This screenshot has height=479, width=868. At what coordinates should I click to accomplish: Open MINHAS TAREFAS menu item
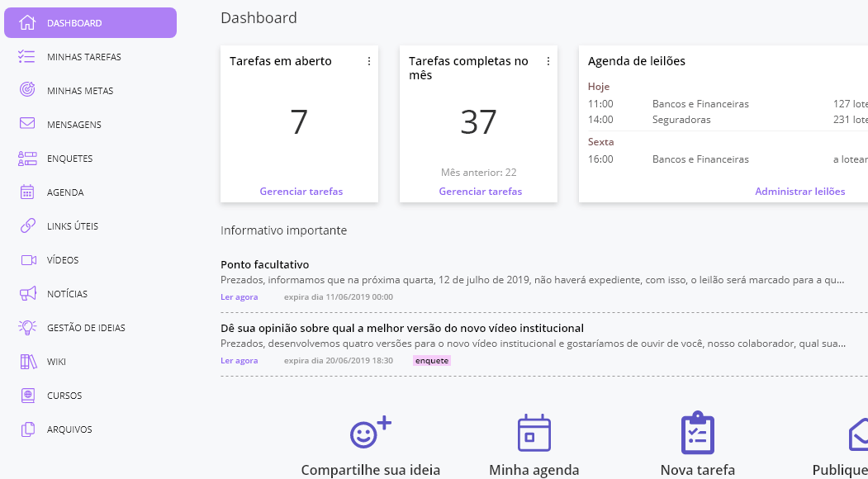click(84, 56)
